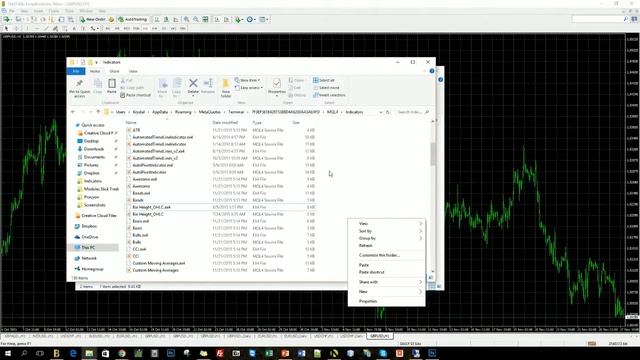Select the cursor arrow tool in MetaTrader
The height and width of the screenshot is (360, 640).
pos(7,28)
